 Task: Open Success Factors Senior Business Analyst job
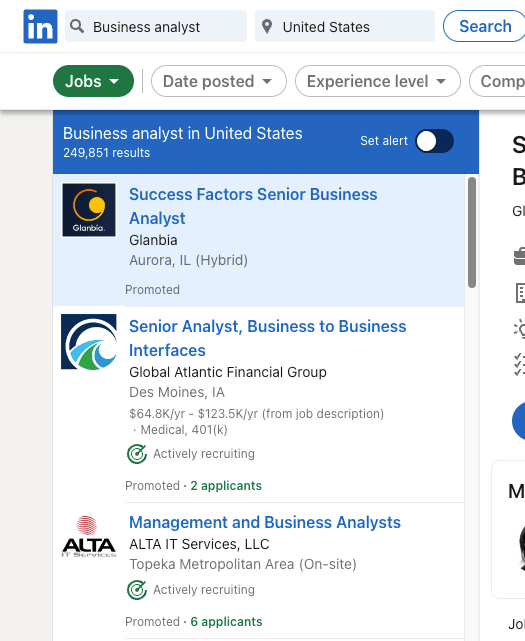[253, 206]
